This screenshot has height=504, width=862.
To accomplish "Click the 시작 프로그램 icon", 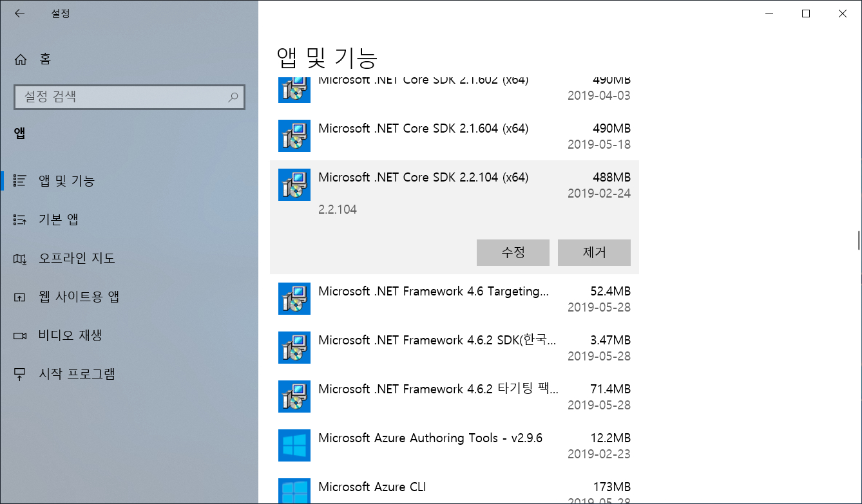I will click(20, 375).
